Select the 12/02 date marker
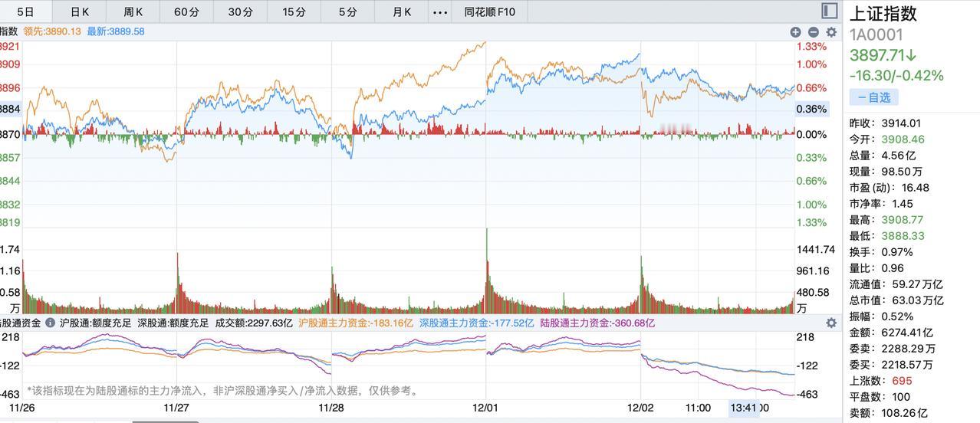Image resolution: width=980 pixels, height=423 pixels. pyautogui.click(x=640, y=408)
